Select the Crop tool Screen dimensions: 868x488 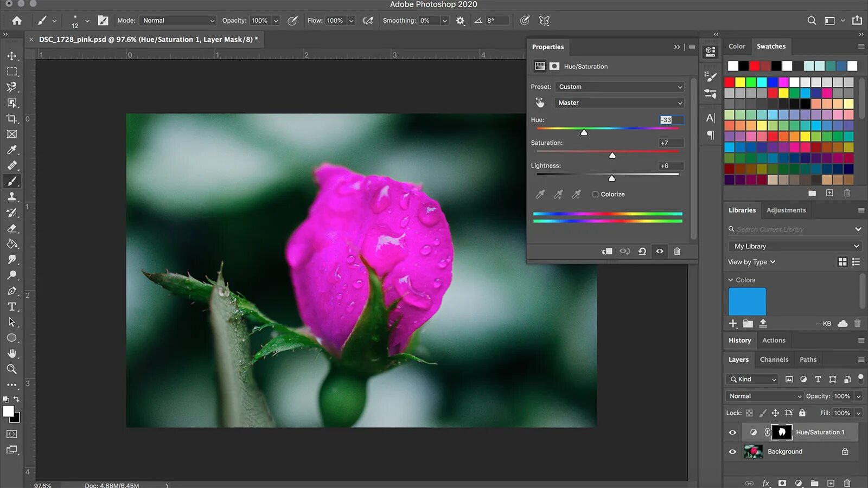[x=11, y=118]
